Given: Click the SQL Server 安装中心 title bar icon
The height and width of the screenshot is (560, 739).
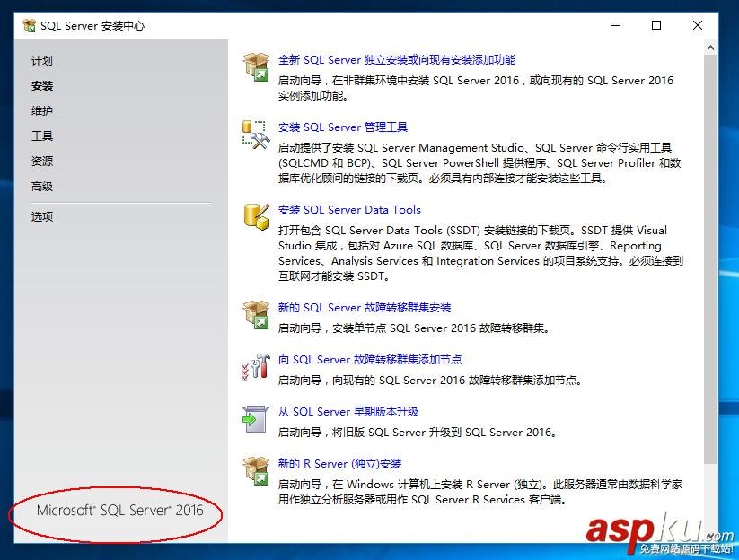Looking at the screenshot, I should [x=29, y=25].
